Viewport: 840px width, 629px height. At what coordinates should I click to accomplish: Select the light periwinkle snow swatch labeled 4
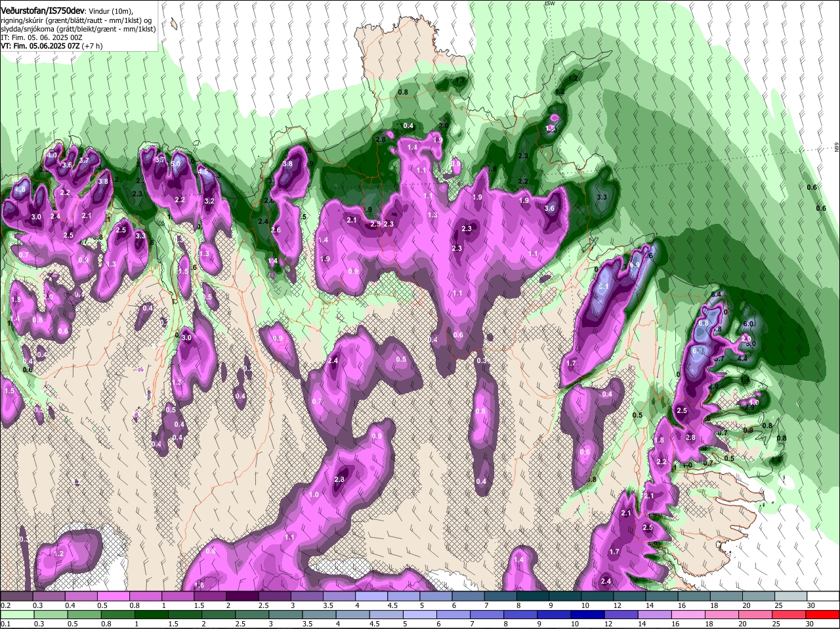[x=372, y=596]
